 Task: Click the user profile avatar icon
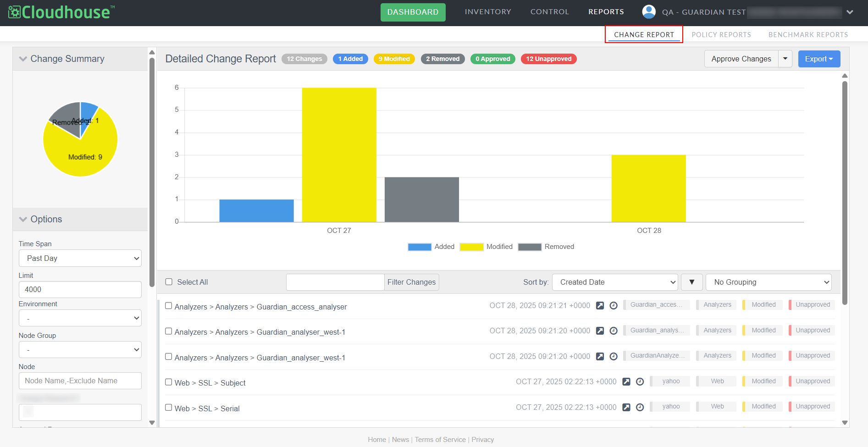[649, 12]
